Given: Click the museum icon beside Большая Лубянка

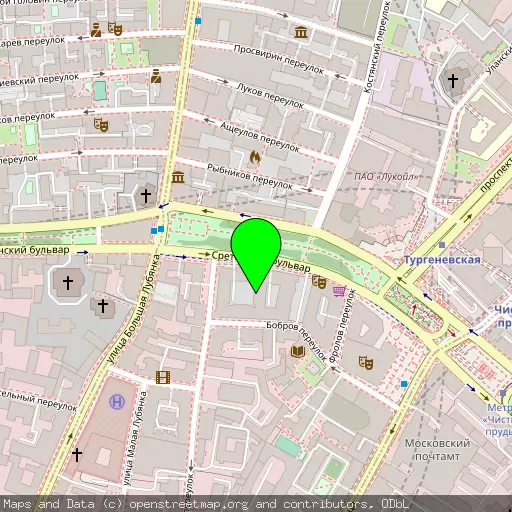Looking at the screenshot, I should (178, 177).
